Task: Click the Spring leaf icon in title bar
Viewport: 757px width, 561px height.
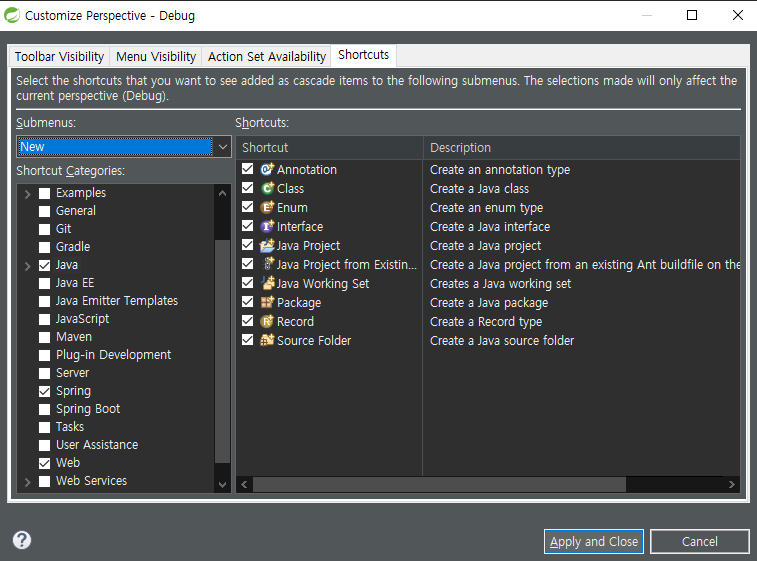Action: click(12, 15)
